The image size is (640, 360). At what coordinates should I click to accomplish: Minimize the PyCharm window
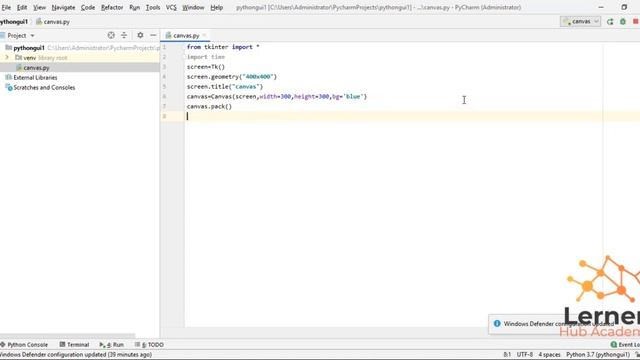click(601, 7)
